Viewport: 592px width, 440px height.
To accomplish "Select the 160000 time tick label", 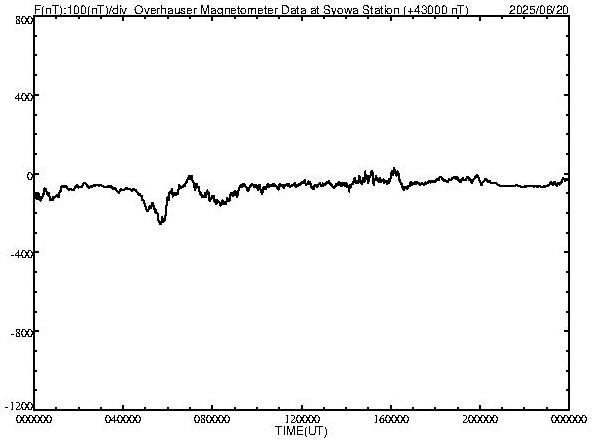I will pos(391,419).
